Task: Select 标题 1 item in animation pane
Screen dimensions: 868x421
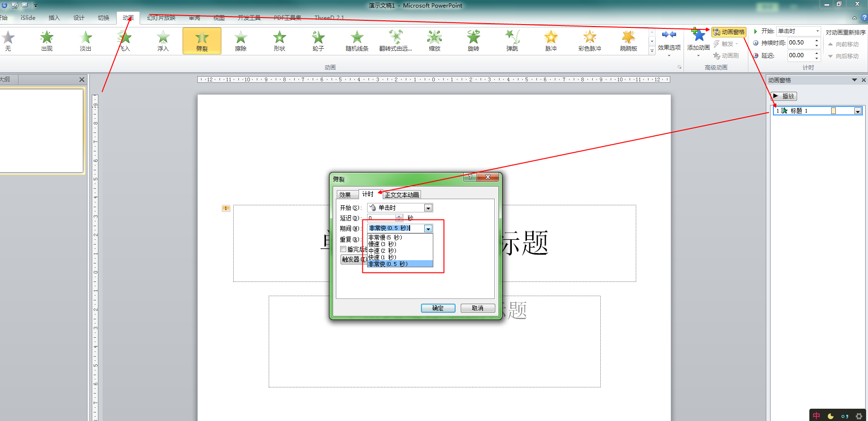Action: 817,111
